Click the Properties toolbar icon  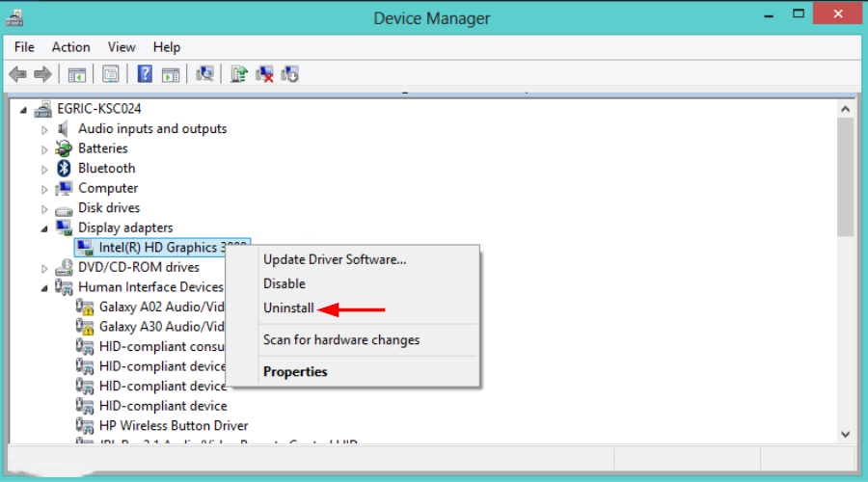pos(111,74)
